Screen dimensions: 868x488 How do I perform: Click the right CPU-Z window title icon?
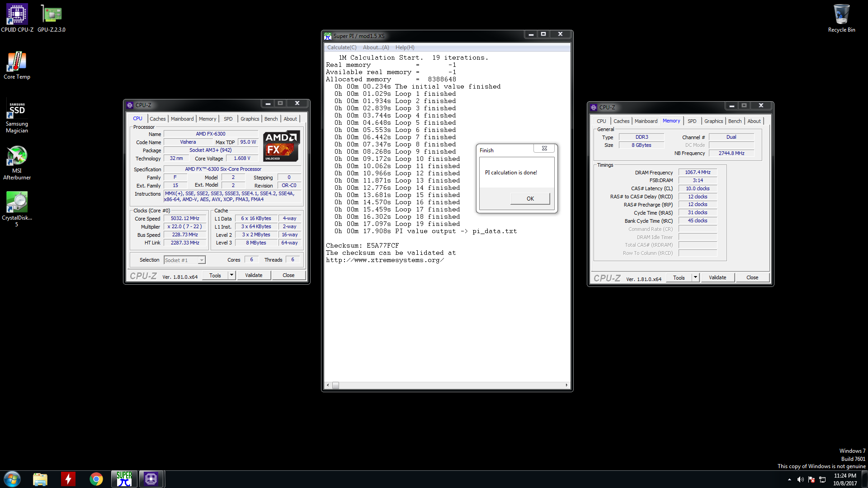pos(594,108)
